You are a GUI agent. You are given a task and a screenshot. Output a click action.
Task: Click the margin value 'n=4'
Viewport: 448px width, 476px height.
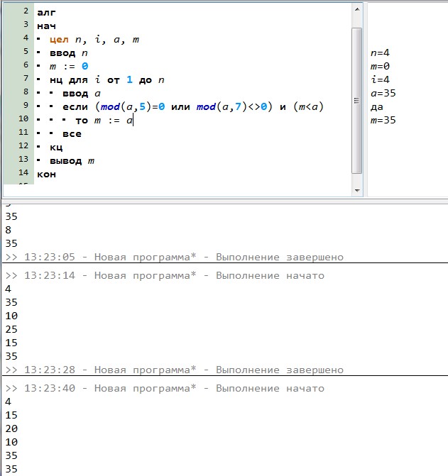(x=380, y=53)
